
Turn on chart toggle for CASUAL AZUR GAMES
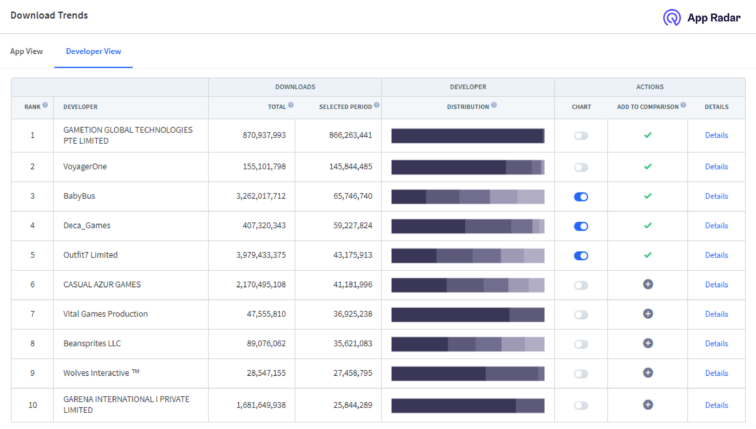coord(581,285)
